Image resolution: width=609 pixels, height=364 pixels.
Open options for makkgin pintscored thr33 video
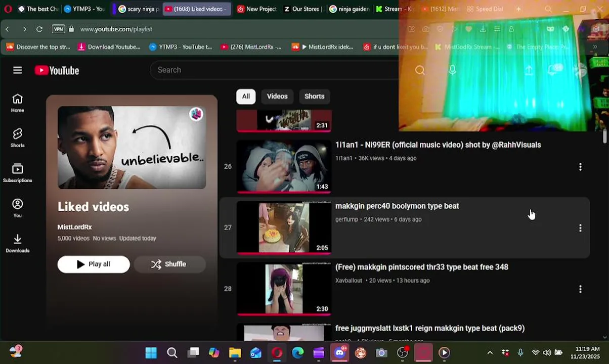click(580, 289)
